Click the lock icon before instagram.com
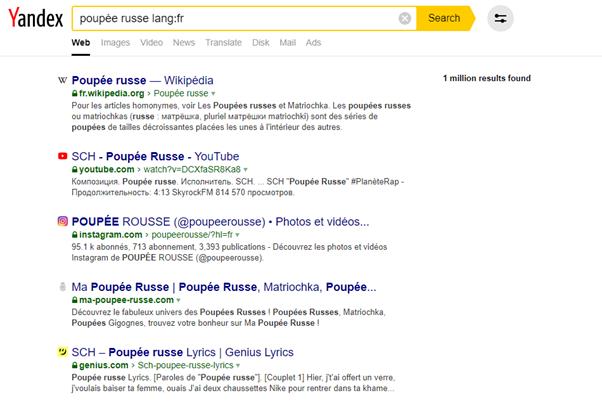602x412 pixels. pos(74,235)
